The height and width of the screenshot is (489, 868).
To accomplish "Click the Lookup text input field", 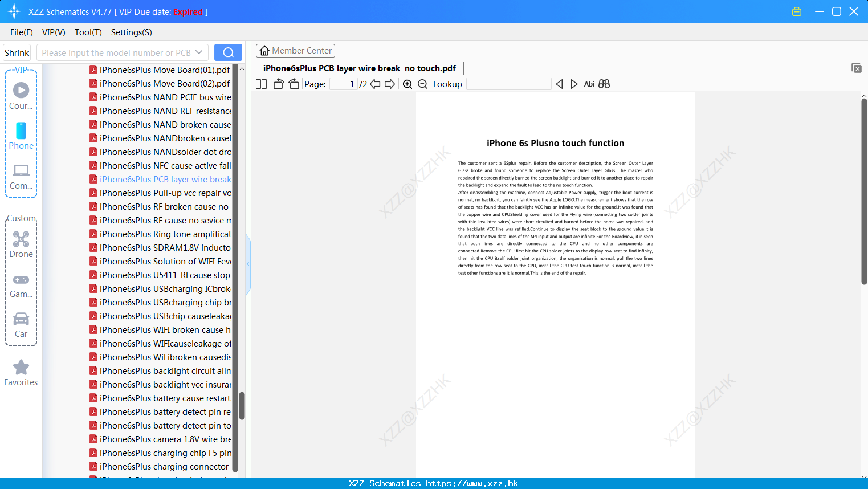I will pos(509,84).
